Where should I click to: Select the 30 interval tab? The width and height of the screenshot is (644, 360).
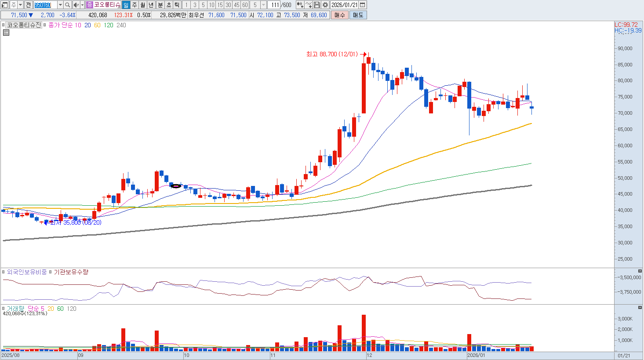point(228,5)
